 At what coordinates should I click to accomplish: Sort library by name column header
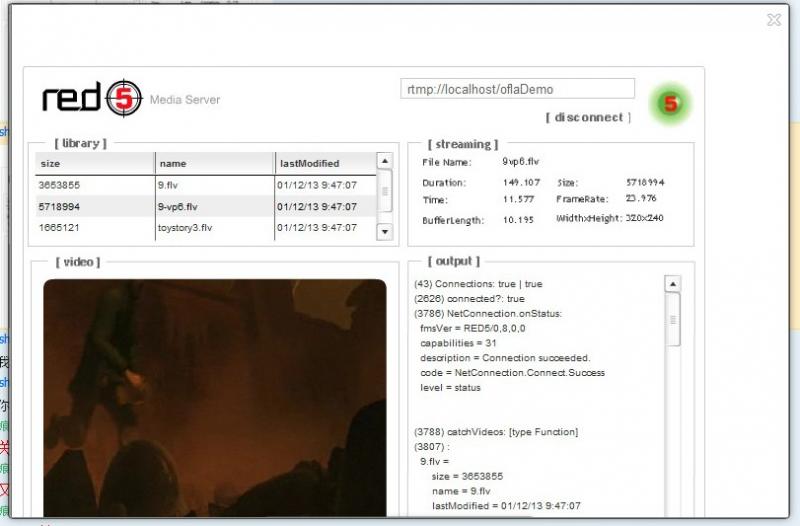click(215, 163)
